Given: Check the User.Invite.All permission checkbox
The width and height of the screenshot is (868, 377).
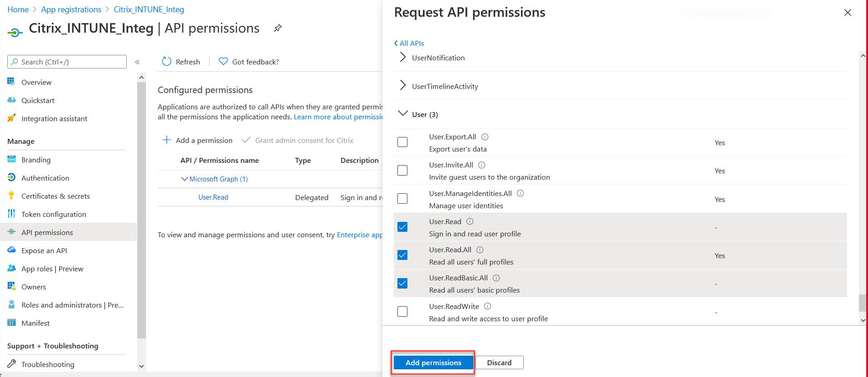Looking at the screenshot, I should pos(402,171).
